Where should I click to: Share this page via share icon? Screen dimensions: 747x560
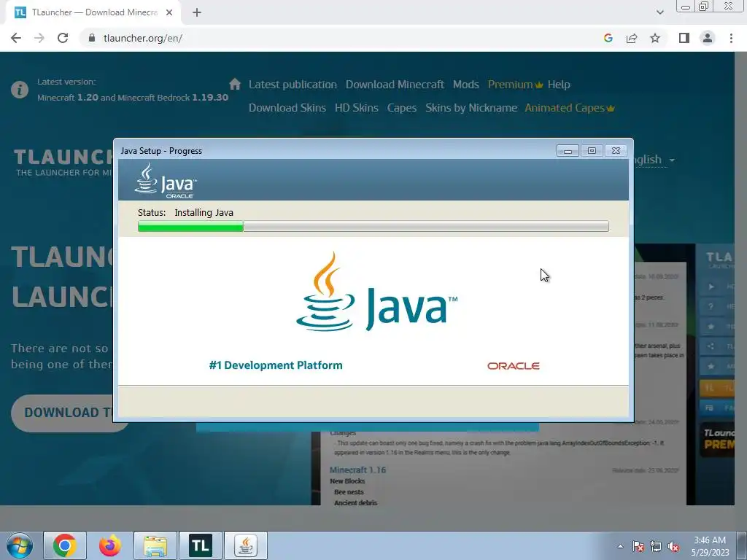coord(632,38)
